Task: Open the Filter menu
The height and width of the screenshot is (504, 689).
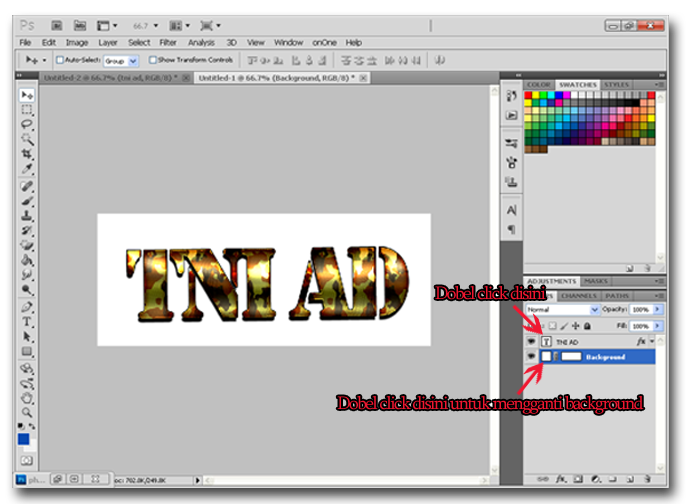Action: tap(168, 43)
